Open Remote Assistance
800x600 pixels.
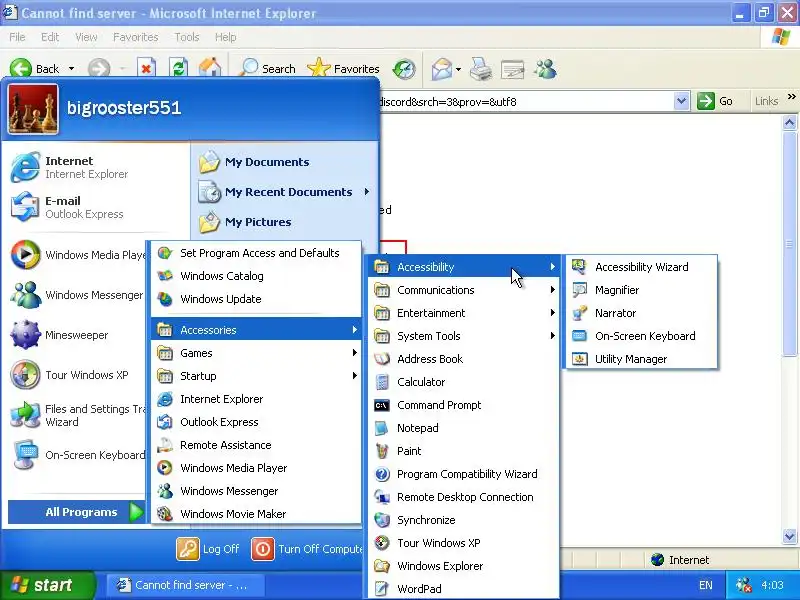256,445
